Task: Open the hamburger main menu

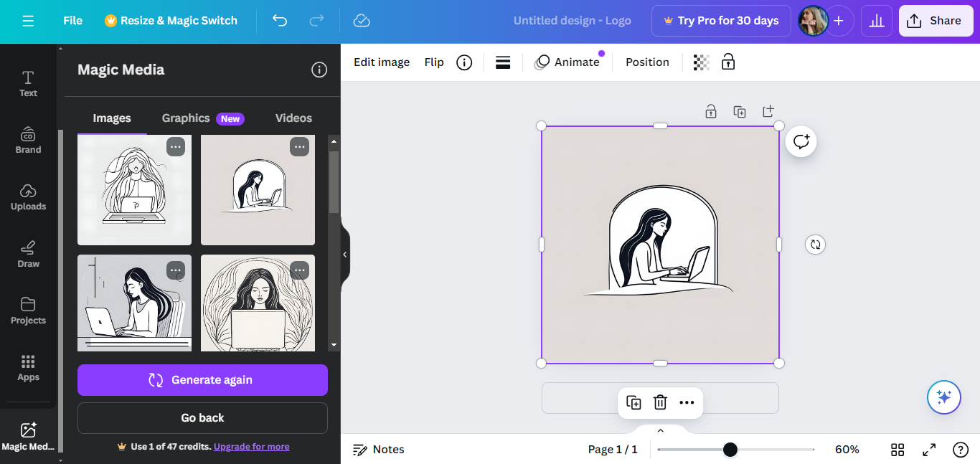Action: click(x=28, y=21)
